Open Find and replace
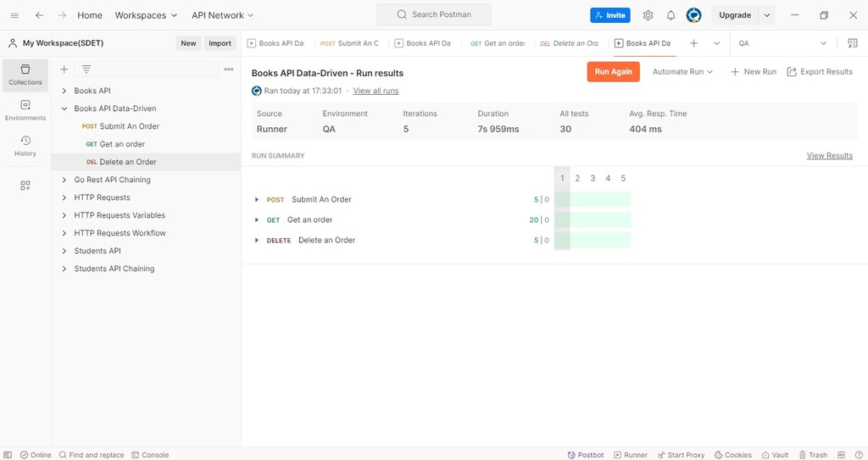This screenshot has width=868, height=460. (x=92, y=455)
